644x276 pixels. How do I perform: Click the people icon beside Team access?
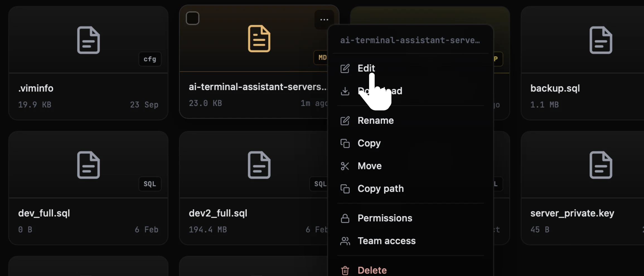coord(345,241)
